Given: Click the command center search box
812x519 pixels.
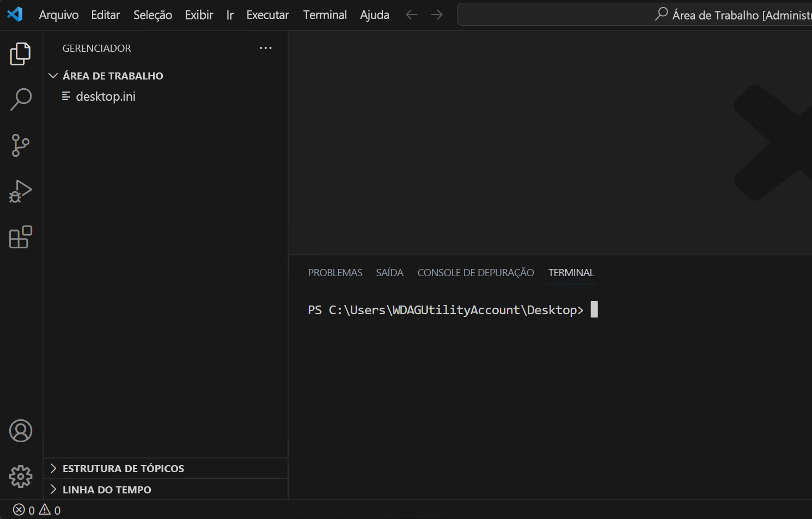Looking at the screenshot, I should coord(634,14).
